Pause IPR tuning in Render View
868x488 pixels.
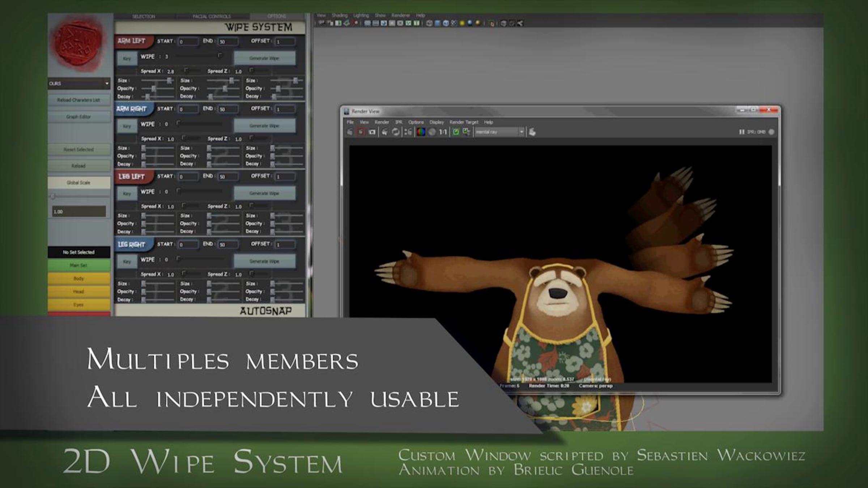coord(742,132)
